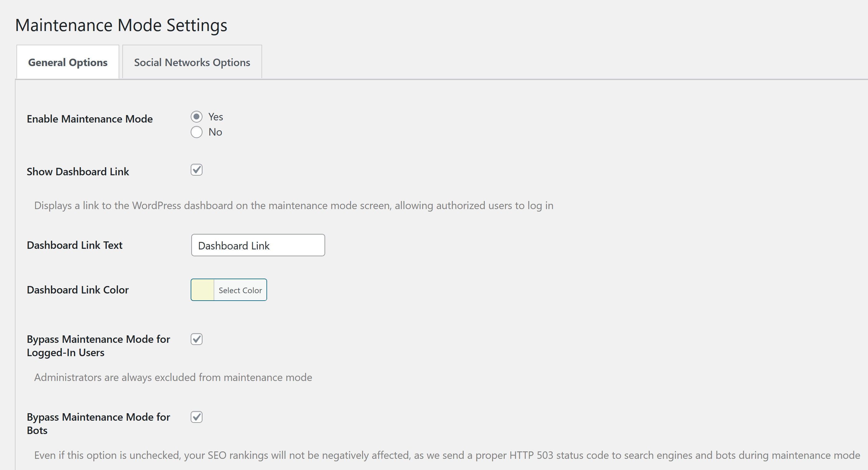Image resolution: width=868 pixels, height=470 pixels.
Task: Open the Dashboard Link Color swatch
Action: pos(202,290)
